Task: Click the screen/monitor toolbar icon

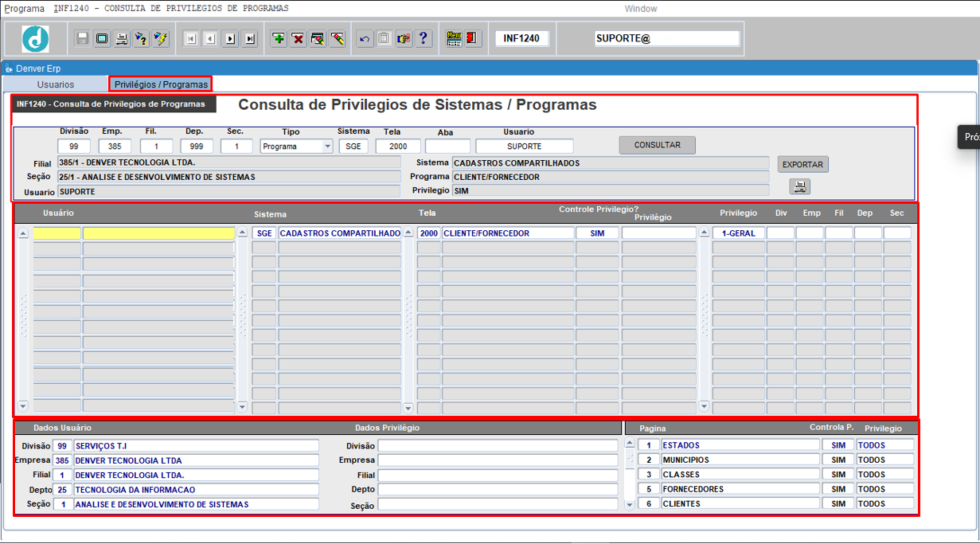Action: pos(102,38)
